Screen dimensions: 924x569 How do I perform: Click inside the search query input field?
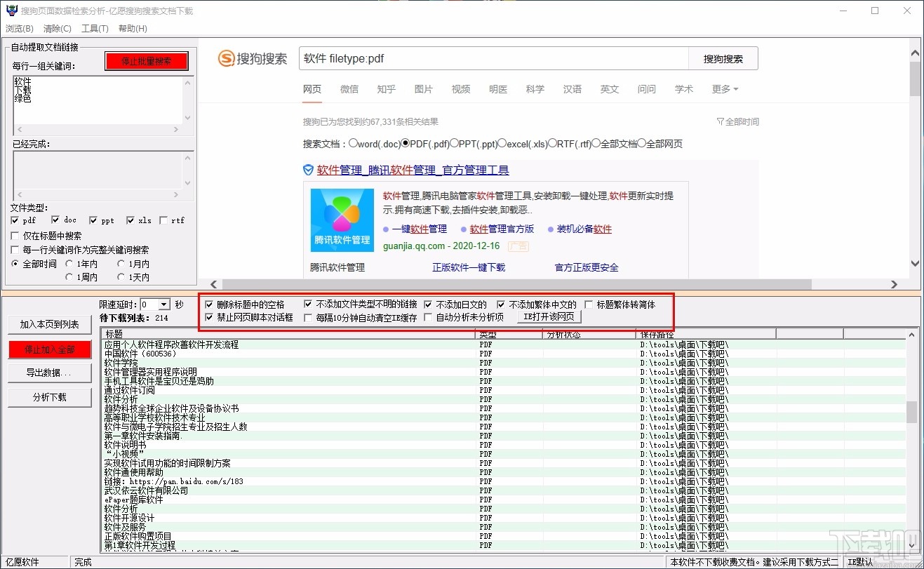[x=491, y=58]
